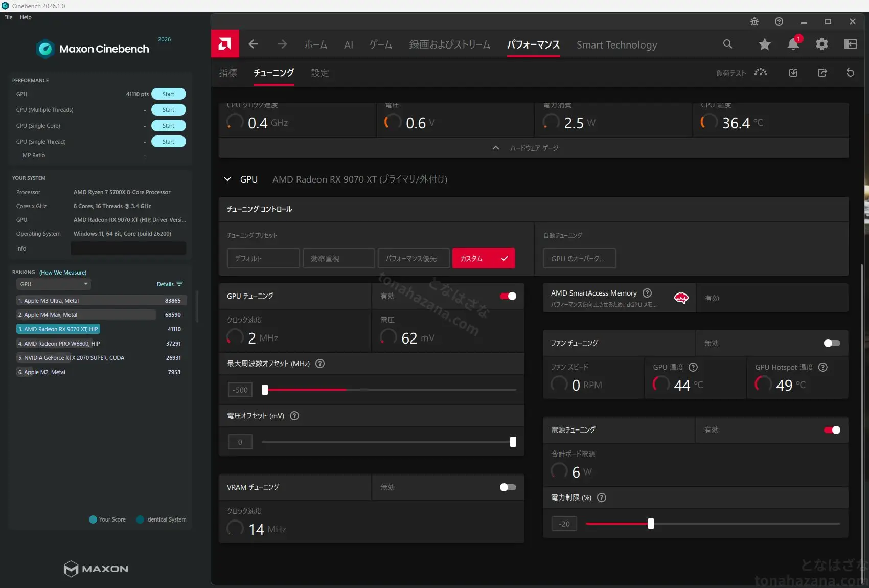Show help for 最大周波数オフセット (MHz)
The image size is (869, 588).
click(x=320, y=364)
